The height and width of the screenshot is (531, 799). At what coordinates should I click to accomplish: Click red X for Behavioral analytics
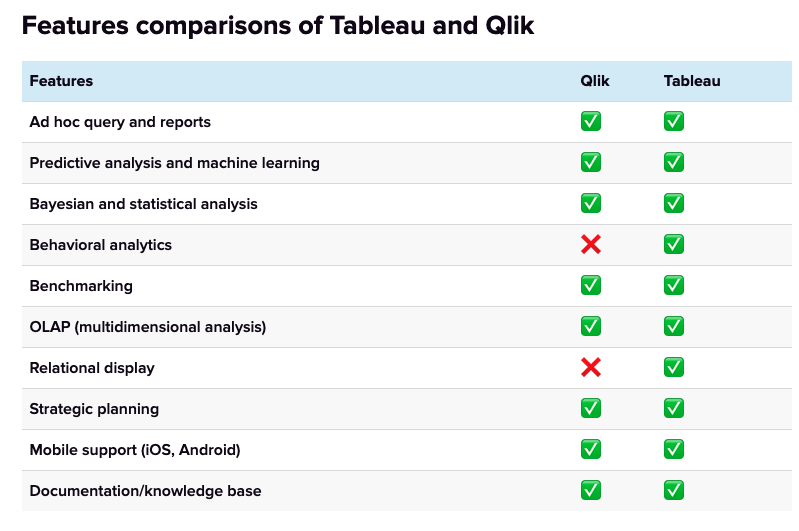coord(591,245)
